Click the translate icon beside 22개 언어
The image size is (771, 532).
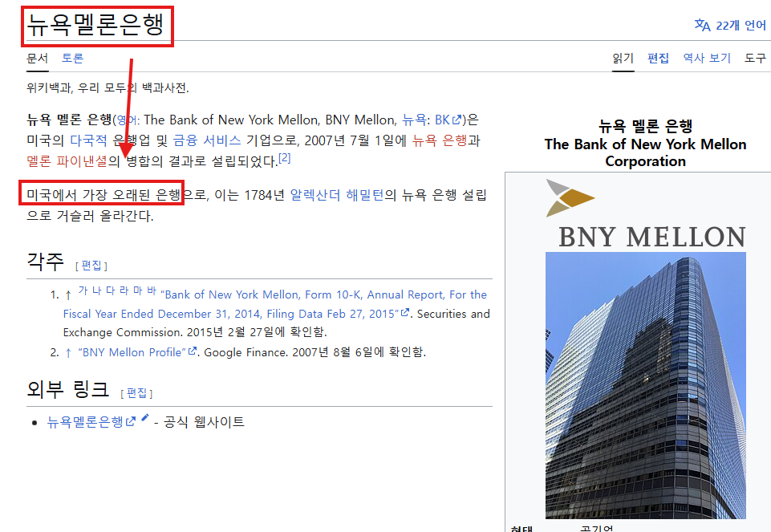(x=702, y=25)
